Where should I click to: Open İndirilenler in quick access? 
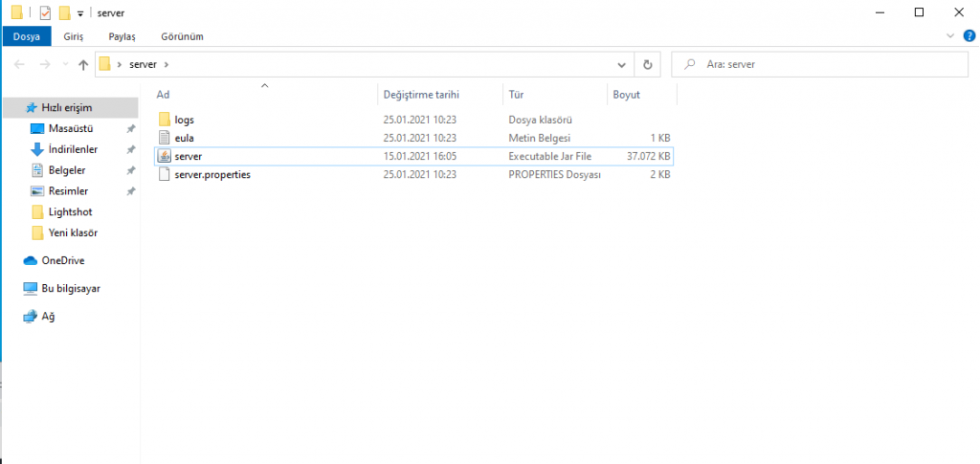point(73,149)
